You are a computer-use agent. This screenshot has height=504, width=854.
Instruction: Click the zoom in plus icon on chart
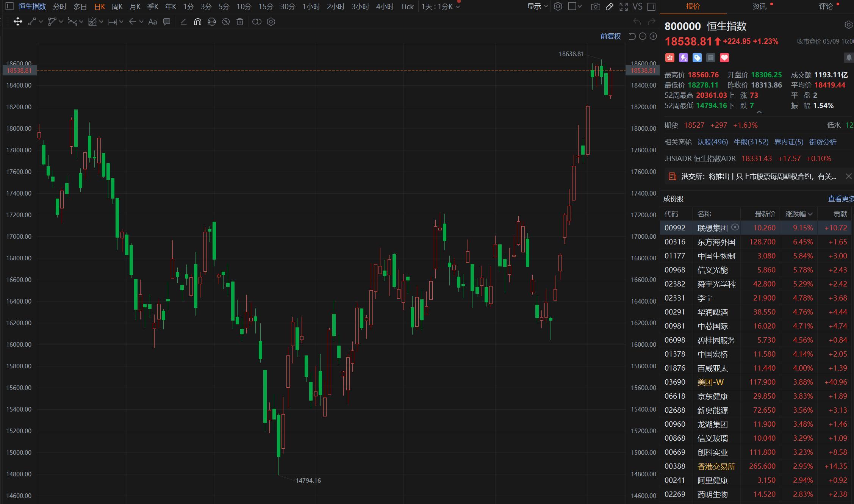point(653,36)
